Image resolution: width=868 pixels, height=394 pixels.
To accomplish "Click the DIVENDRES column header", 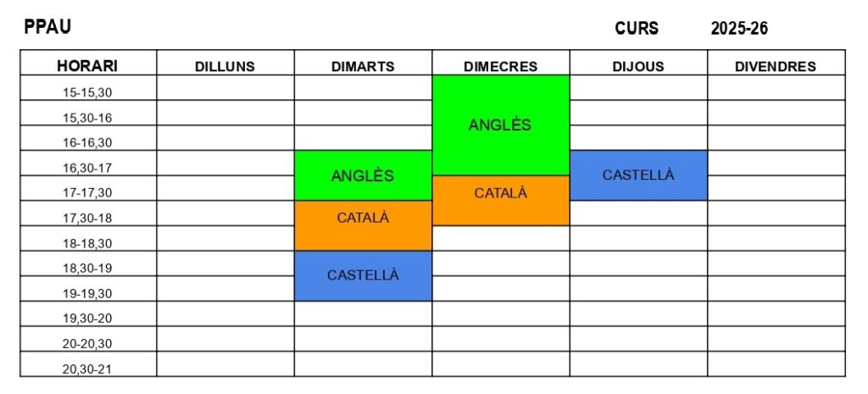I will pyautogui.click(x=776, y=66).
